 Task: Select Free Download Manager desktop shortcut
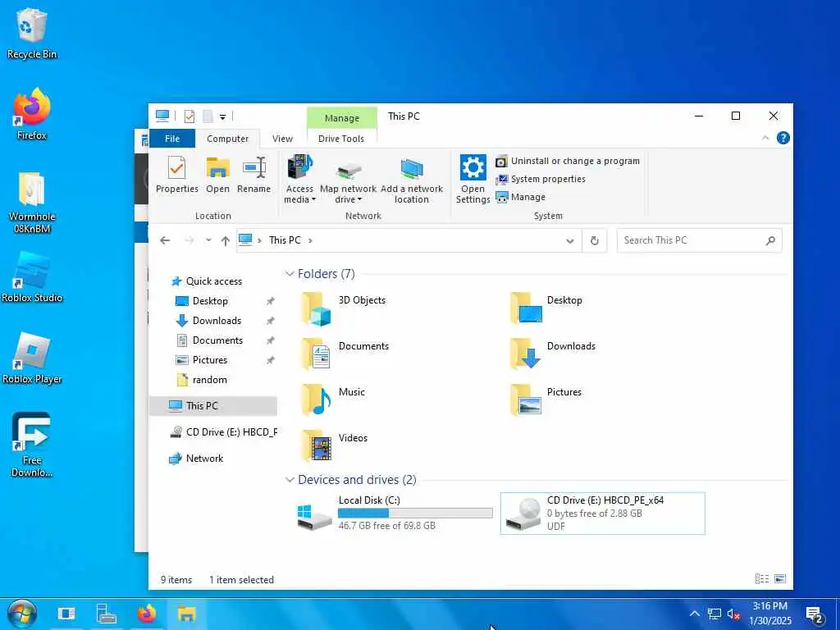pos(32,445)
